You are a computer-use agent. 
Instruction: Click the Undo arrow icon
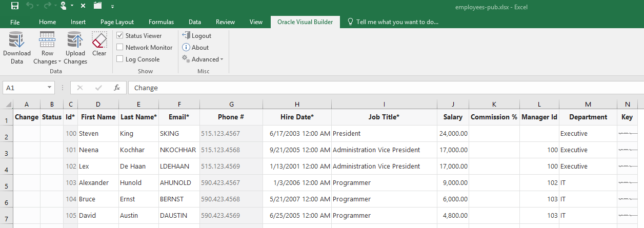(31, 7)
